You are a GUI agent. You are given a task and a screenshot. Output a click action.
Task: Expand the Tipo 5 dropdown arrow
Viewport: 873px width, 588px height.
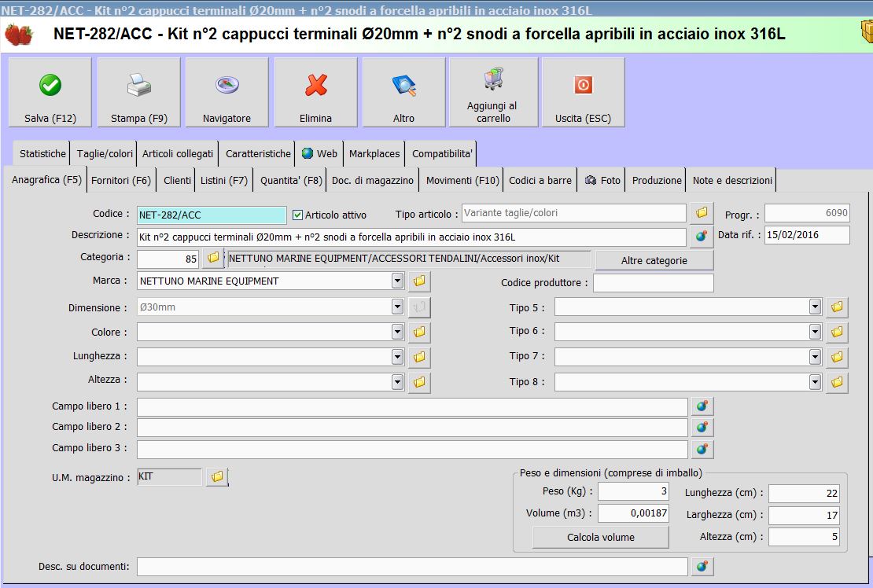[x=815, y=307]
